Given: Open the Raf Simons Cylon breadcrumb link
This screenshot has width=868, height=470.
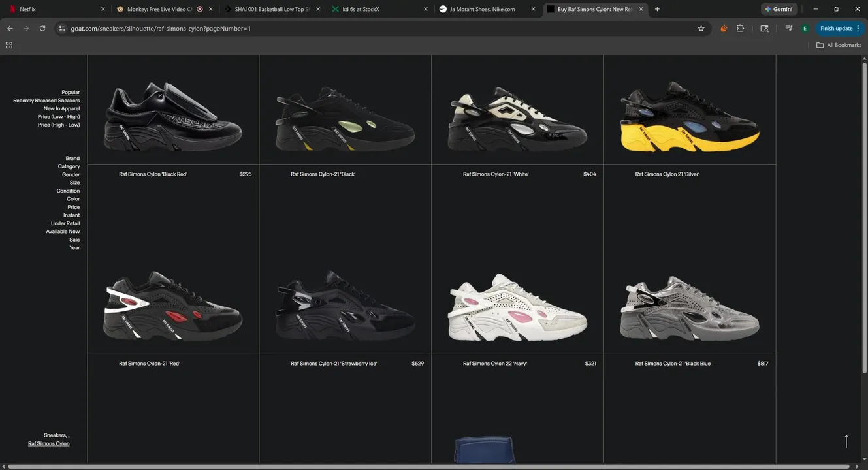Looking at the screenshot, I should 48,444.
